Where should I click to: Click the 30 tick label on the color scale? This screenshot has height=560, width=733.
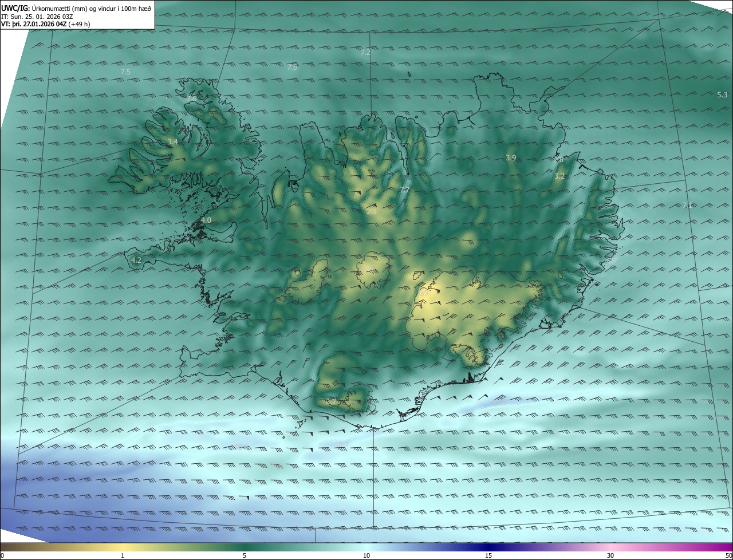click(610, 555)
